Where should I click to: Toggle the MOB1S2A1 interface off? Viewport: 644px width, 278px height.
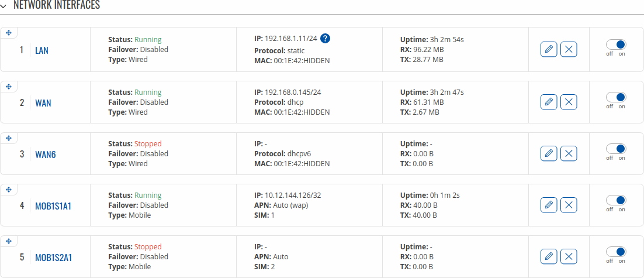(x=616, y=252)
